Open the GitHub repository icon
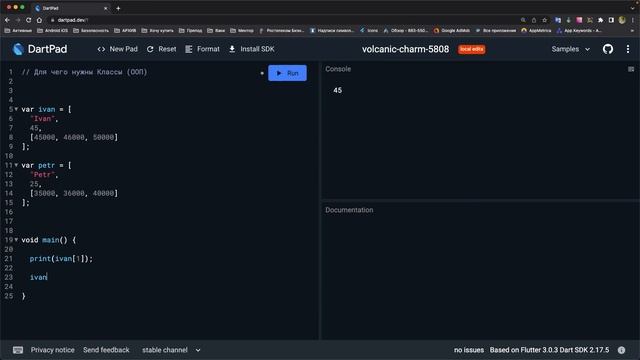The height and width of the screenshot is (360, 640). [x=608, y=49]
